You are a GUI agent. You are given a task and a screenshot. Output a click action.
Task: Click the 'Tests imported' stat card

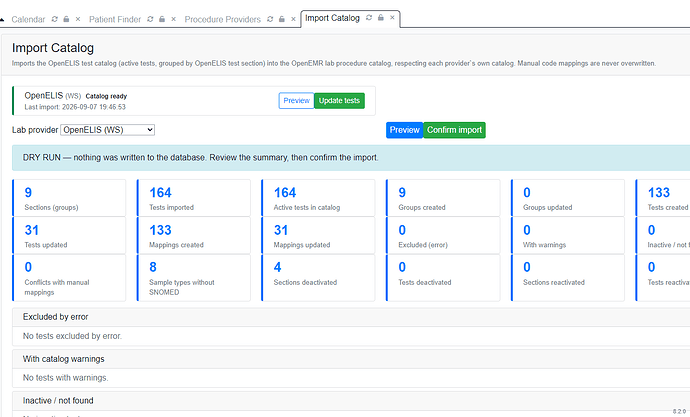[194, 198]
